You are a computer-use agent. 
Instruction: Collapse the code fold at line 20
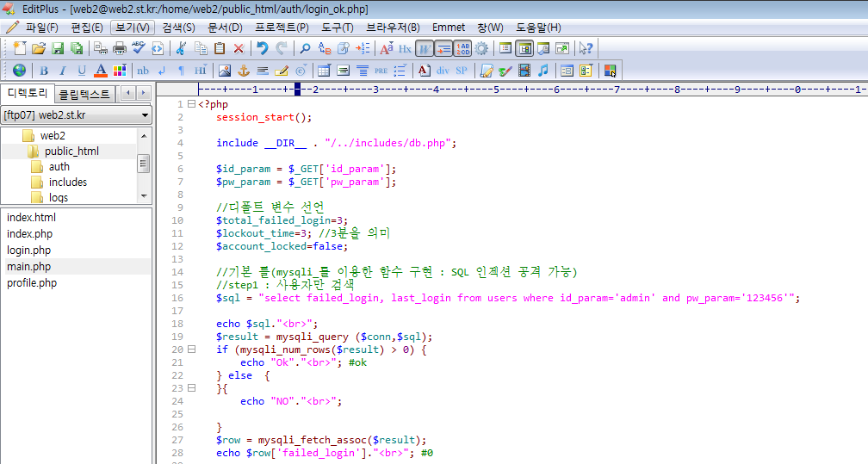[x=191, y=350]
